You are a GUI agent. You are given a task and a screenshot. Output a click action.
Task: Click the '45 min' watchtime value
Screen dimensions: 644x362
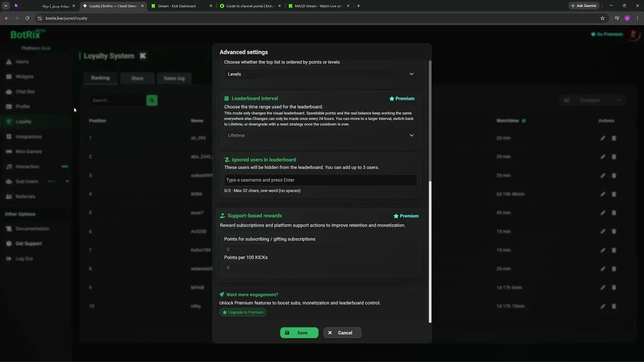pyautogui.click(x=504, y=213)
